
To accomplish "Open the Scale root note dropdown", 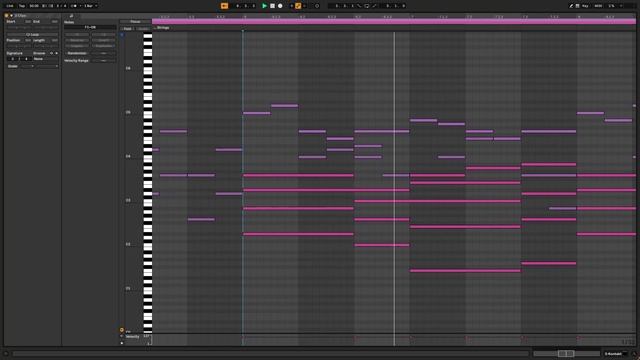I will pyautogui.click(x=27, y=66).
